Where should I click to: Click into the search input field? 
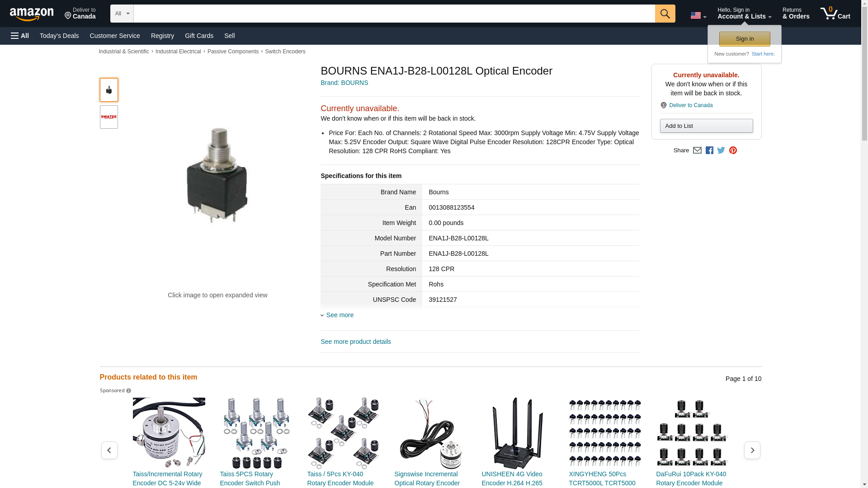pos(394,14)
